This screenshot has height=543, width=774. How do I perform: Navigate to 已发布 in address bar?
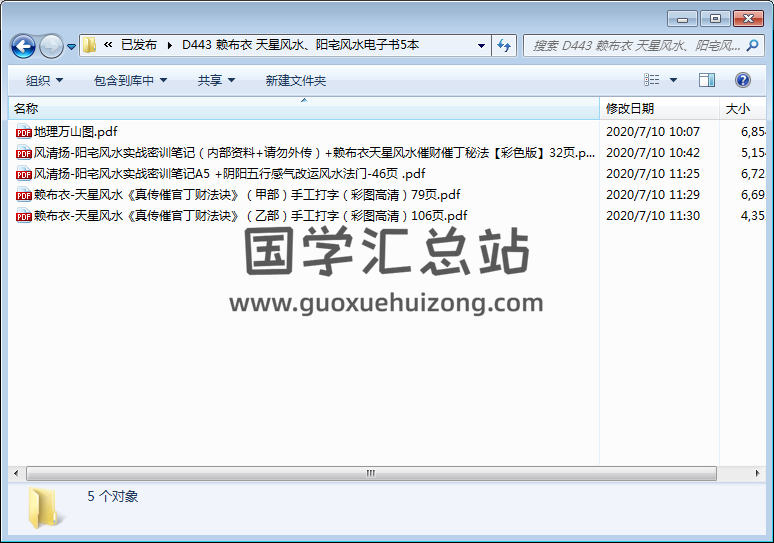(139, 45)
